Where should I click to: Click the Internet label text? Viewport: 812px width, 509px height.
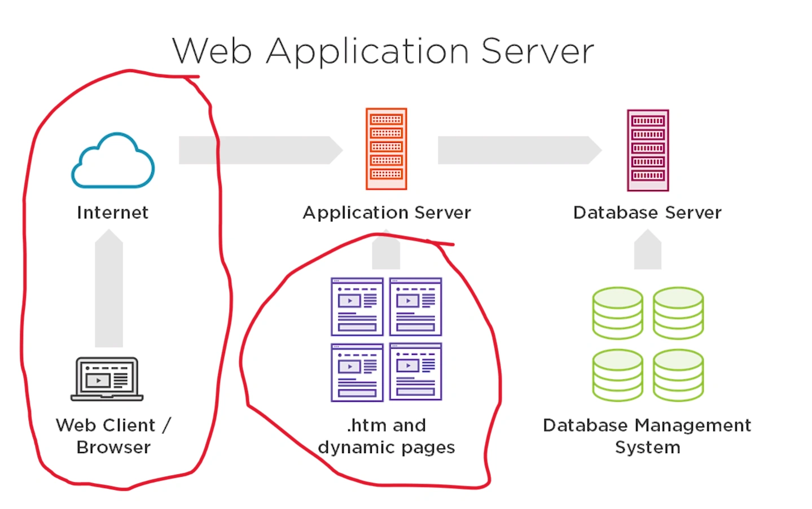pyautogui.click(x=112, y=212)
